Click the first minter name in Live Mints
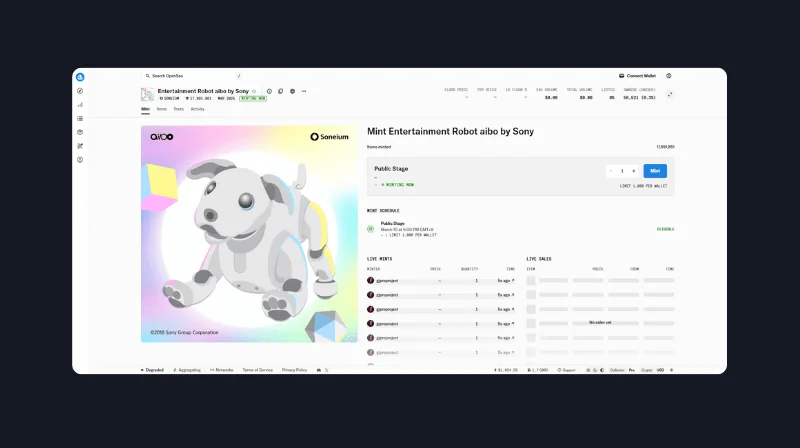This screenshot has width=800, height=448. click(387, 281)
